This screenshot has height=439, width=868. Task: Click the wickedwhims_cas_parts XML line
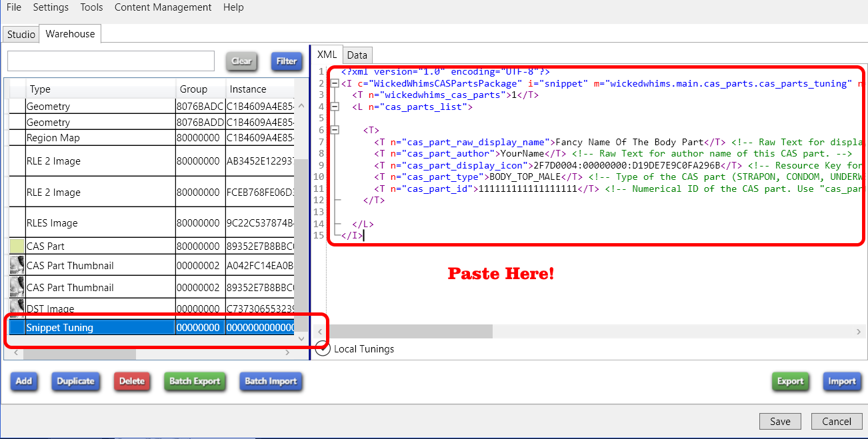click(445, 95)
